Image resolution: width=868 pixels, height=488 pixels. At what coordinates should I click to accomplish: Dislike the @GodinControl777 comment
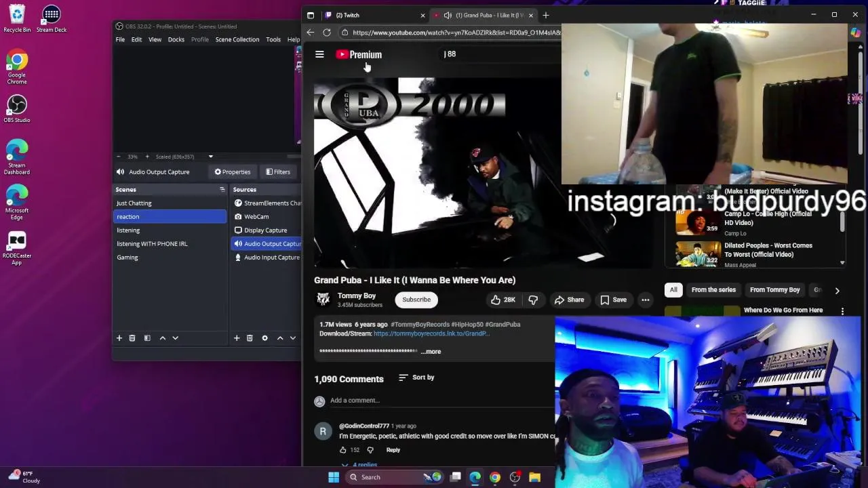pyautogui.click(x=370, y=450)
